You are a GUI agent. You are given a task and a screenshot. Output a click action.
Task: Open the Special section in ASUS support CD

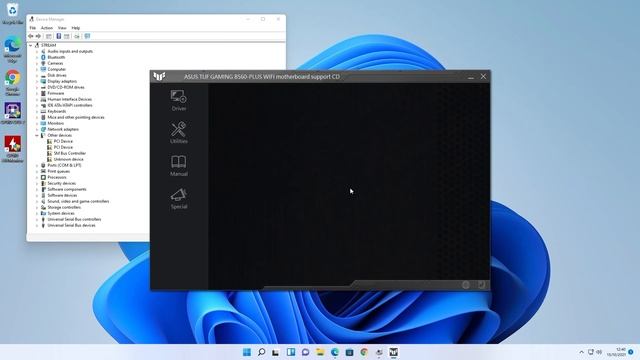179,199
